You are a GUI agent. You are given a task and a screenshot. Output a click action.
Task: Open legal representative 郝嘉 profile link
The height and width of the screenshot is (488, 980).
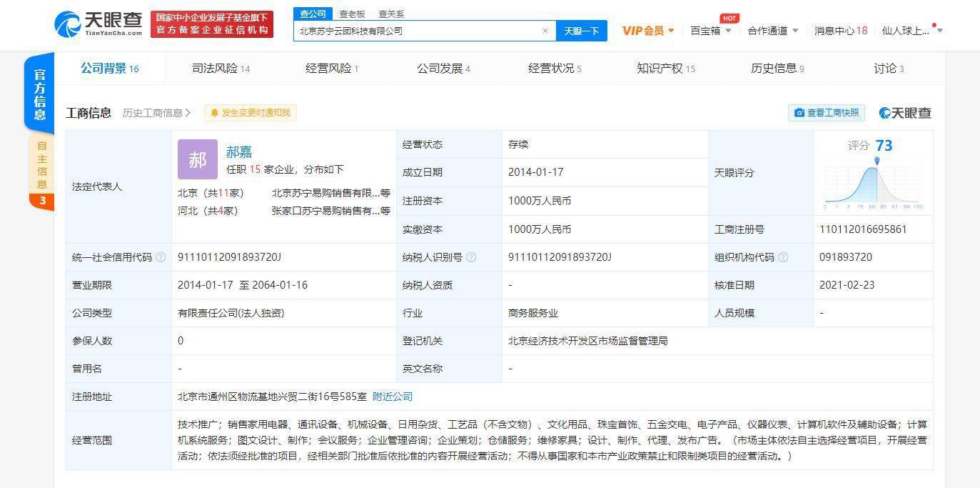[239, 152]
